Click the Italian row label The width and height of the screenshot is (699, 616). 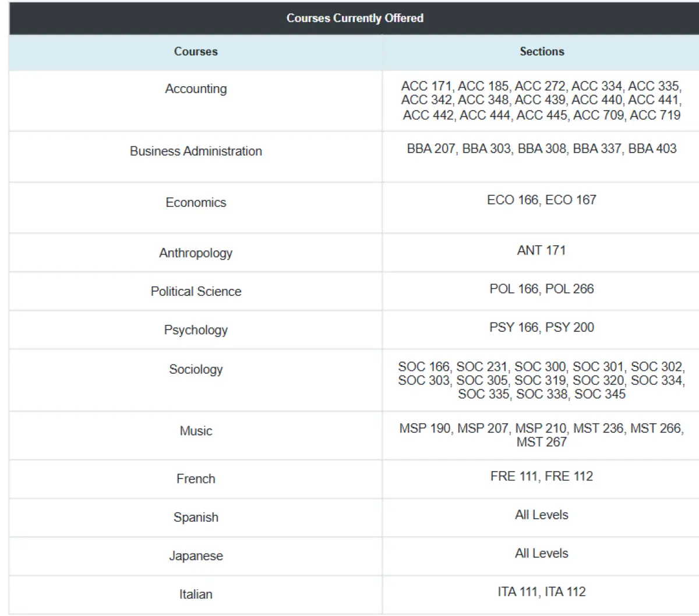(x=196, y=594)
